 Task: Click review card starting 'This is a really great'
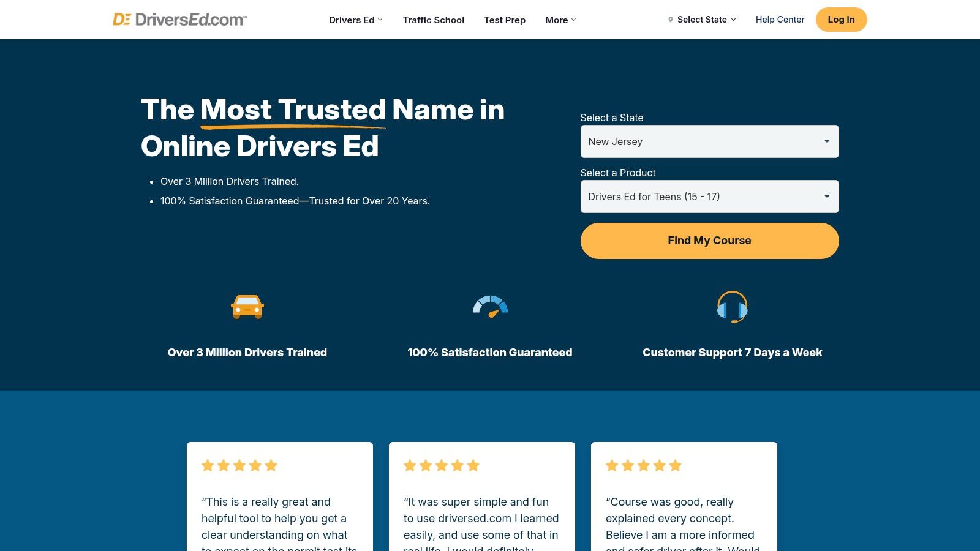280,497
